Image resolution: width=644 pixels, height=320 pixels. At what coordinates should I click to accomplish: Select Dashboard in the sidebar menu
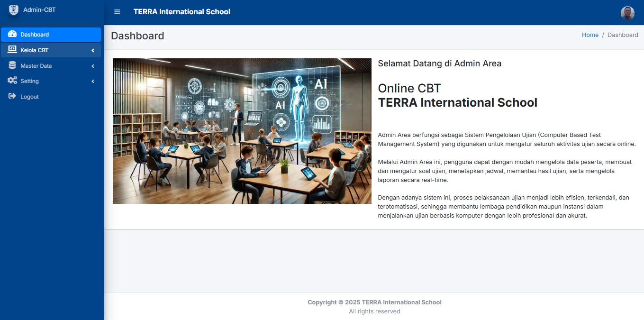(x=35, y=34)
